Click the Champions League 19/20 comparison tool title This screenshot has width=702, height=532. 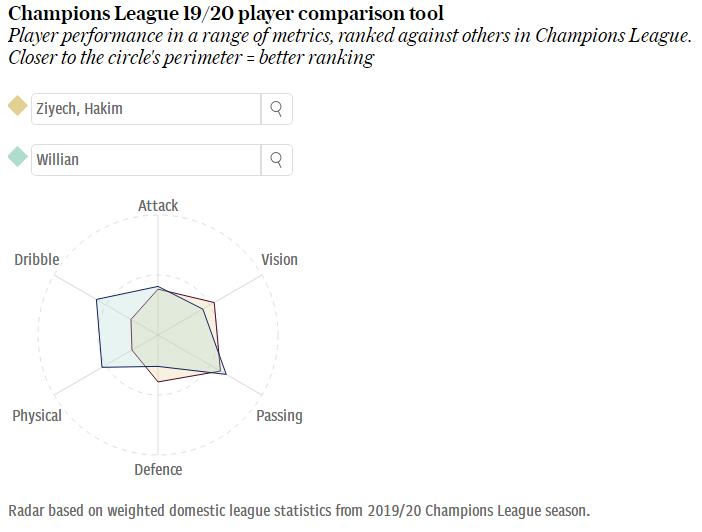(x=226, y=13)
